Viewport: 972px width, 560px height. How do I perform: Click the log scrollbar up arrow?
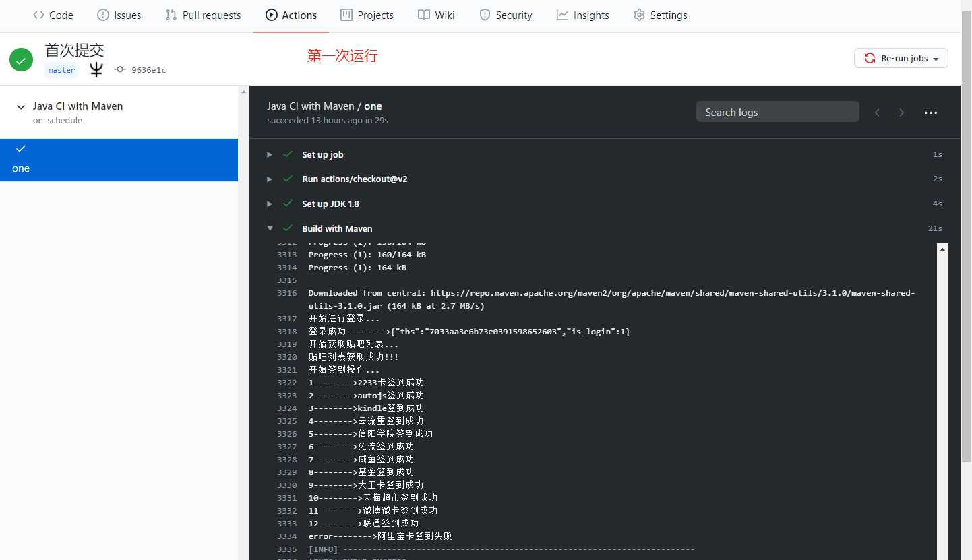click(x=943, y=249)
